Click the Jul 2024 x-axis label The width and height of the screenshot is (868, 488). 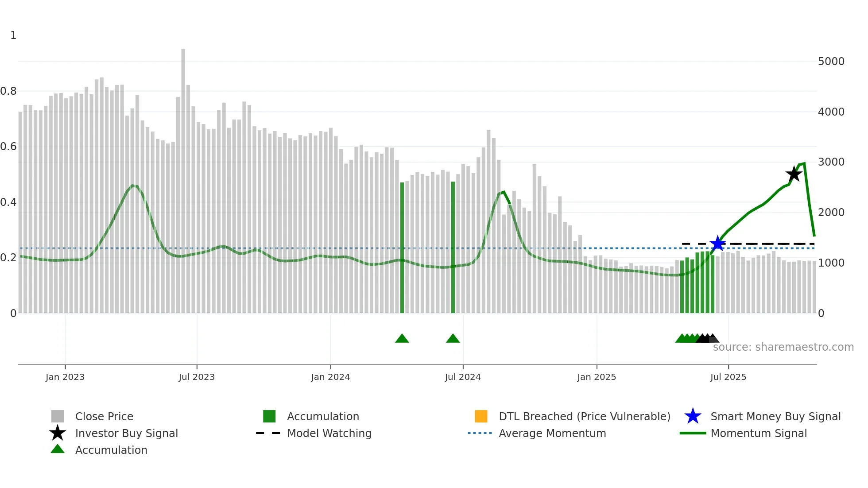(463, 377)
